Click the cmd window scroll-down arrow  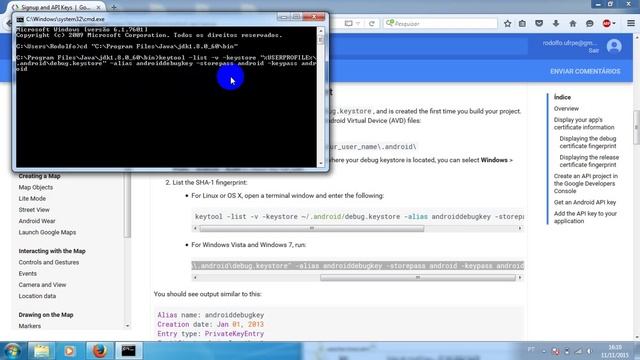320,163
